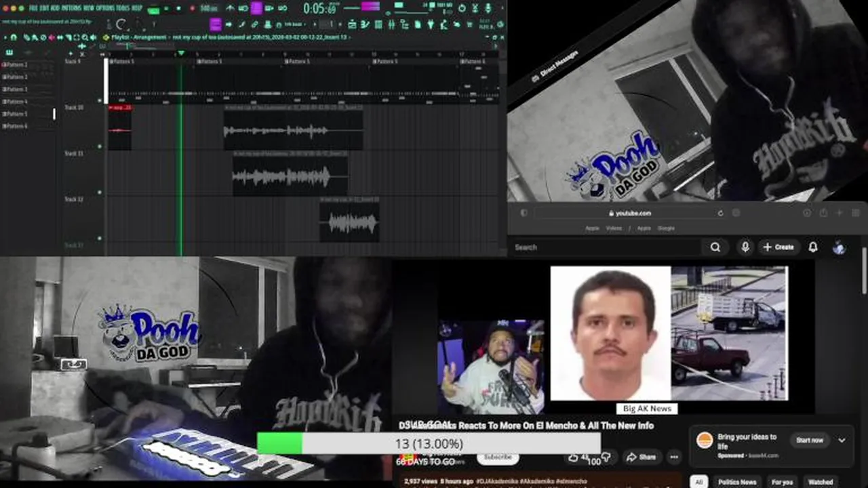
Task: Click the Subscribe button under the video
Action: click(x=498, y=457)
